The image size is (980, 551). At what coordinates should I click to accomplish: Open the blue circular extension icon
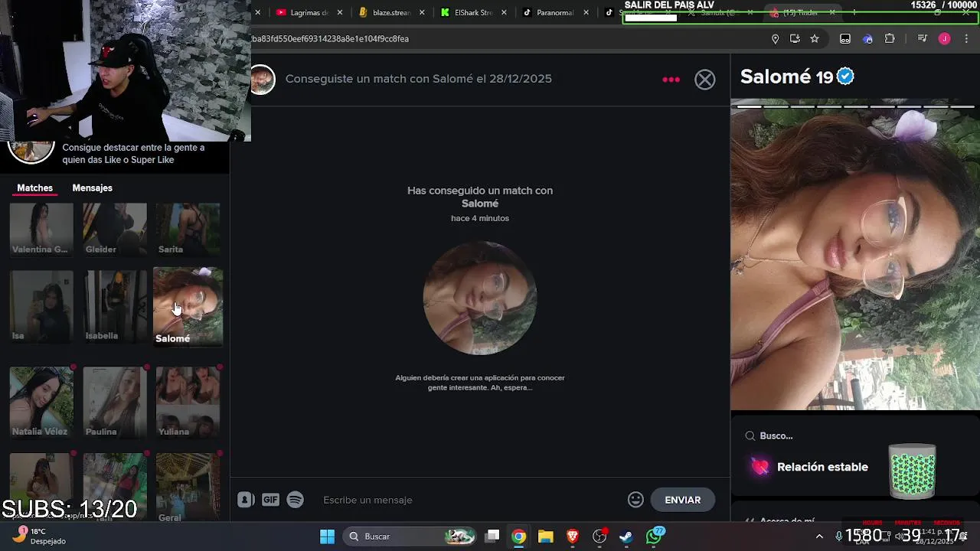pos(867,39)
